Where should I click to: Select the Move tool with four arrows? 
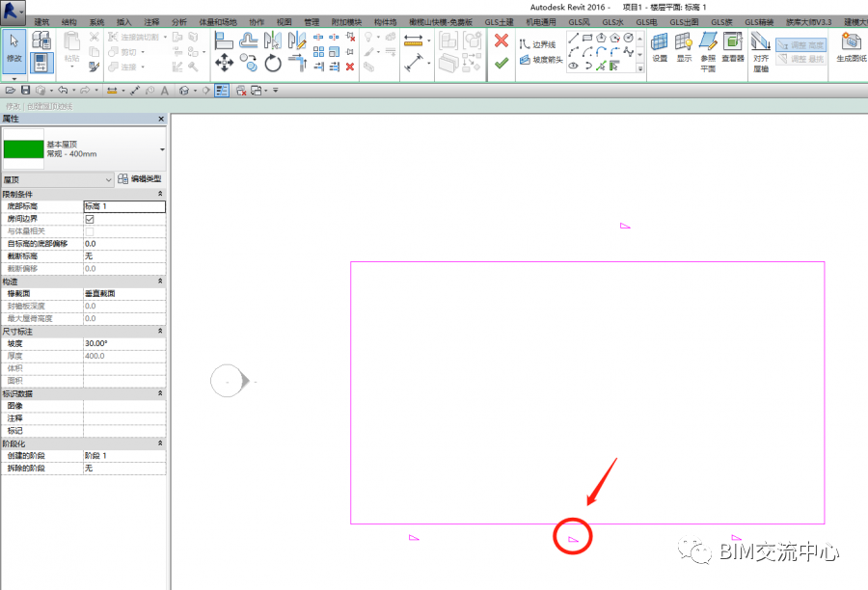point(224,63)
